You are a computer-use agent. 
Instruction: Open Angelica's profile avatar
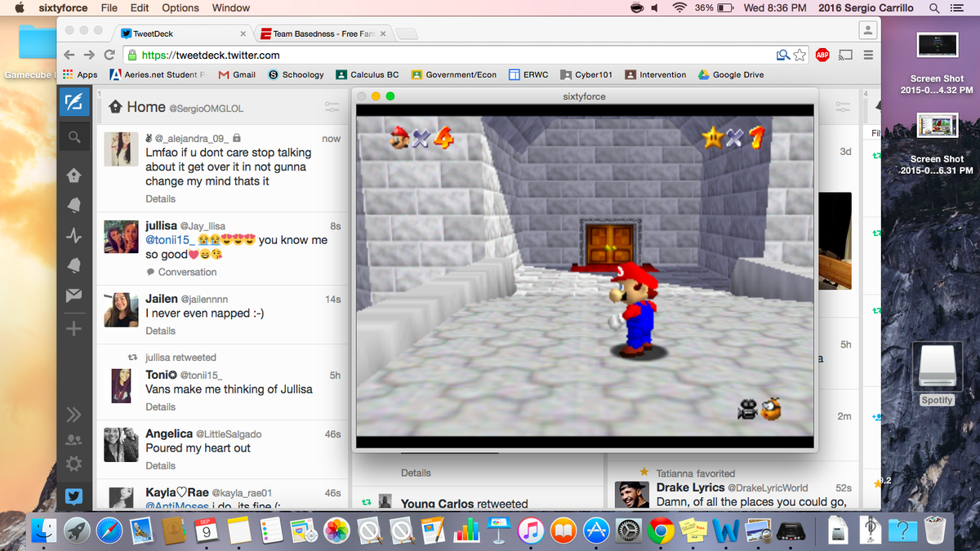click(x=121, y=445)
